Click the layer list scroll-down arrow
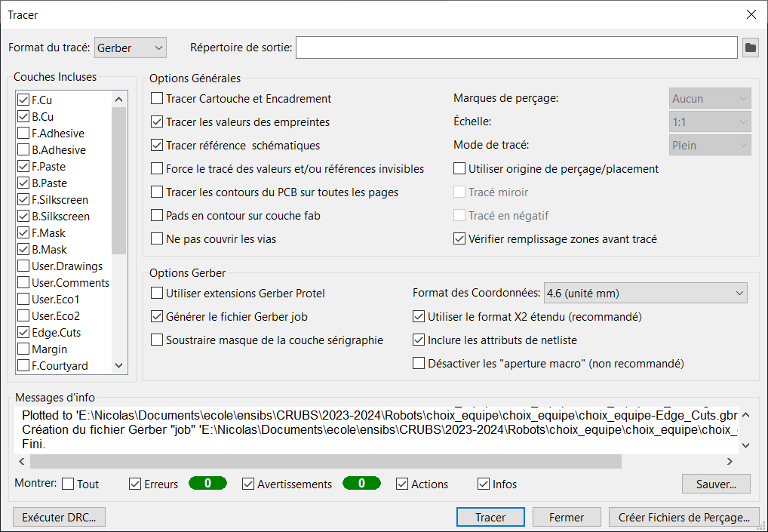The height and width of the screenshot is (532, 768). pos(118,366)
